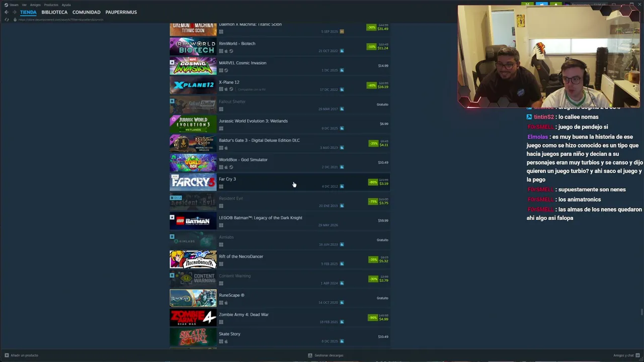
Task: Click X-Plane 12 review thumbs-up icon
Action: (x=342, y=89)
